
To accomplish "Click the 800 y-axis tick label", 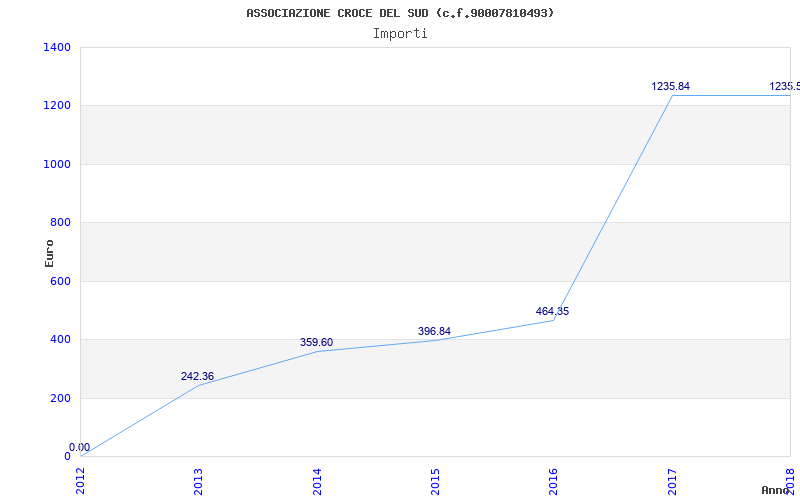I will tap(60, 222).
